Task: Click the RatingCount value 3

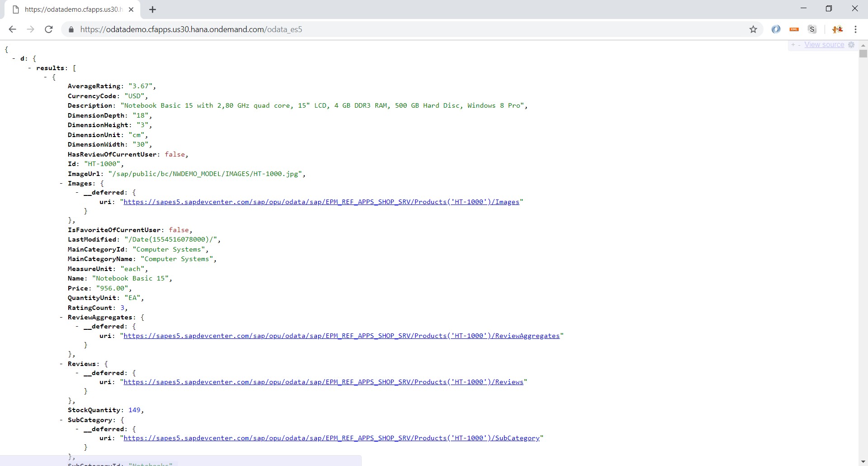Action: (122, 308)
